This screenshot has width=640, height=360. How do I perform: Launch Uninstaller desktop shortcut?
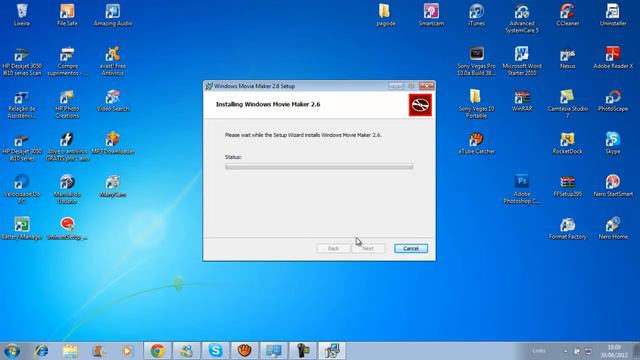613,15
